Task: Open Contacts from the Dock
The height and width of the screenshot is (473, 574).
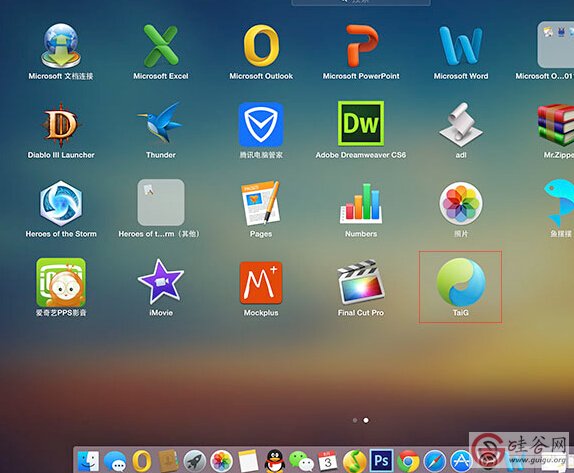Action: [x=168, y=461]
